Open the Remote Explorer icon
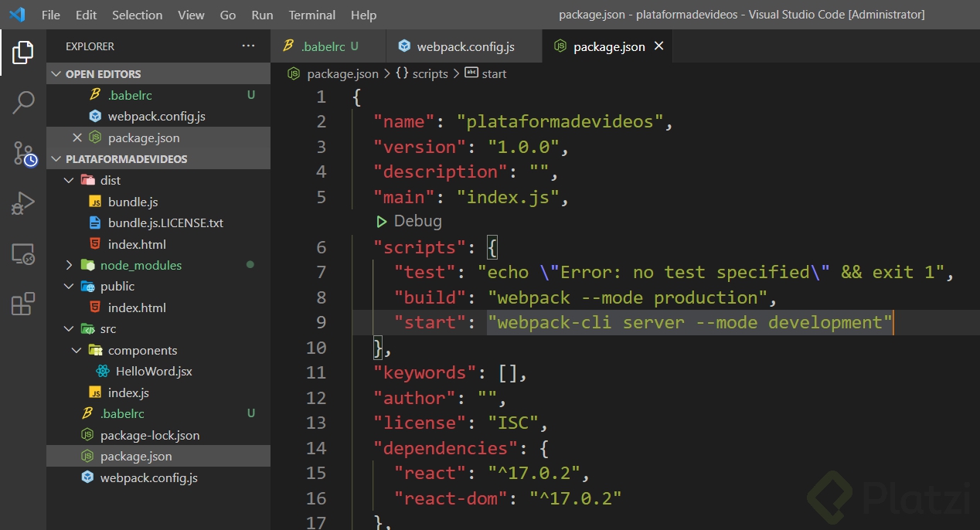 [23, 253]
